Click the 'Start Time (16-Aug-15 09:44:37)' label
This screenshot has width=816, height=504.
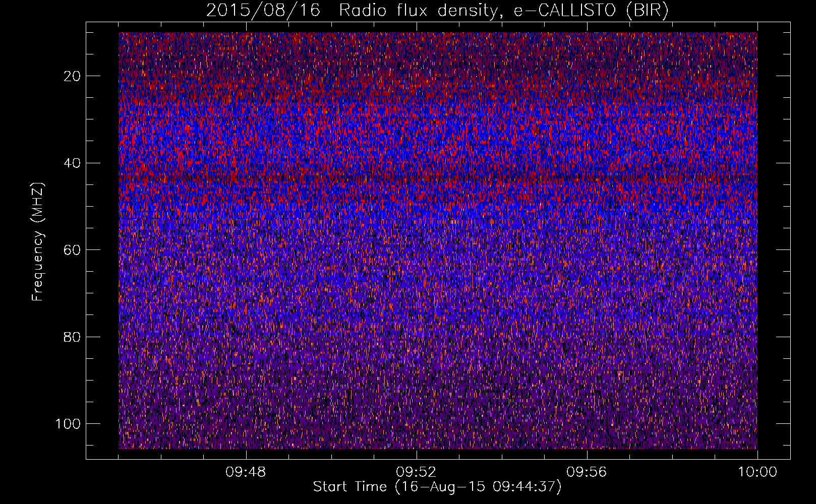437,487
